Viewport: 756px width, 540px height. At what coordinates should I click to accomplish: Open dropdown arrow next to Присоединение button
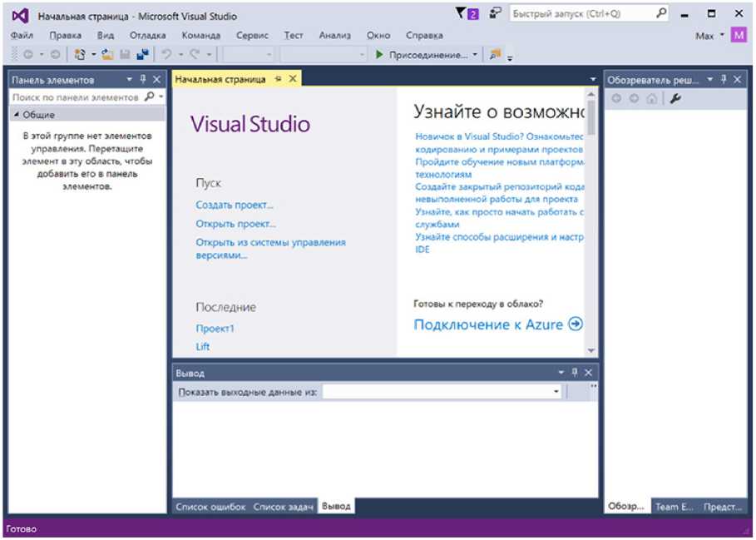click(x=476, y=55)
